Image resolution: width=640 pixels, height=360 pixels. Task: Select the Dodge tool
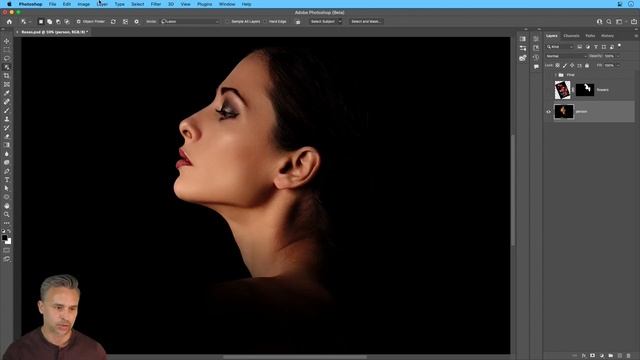(x=7, y=162)
